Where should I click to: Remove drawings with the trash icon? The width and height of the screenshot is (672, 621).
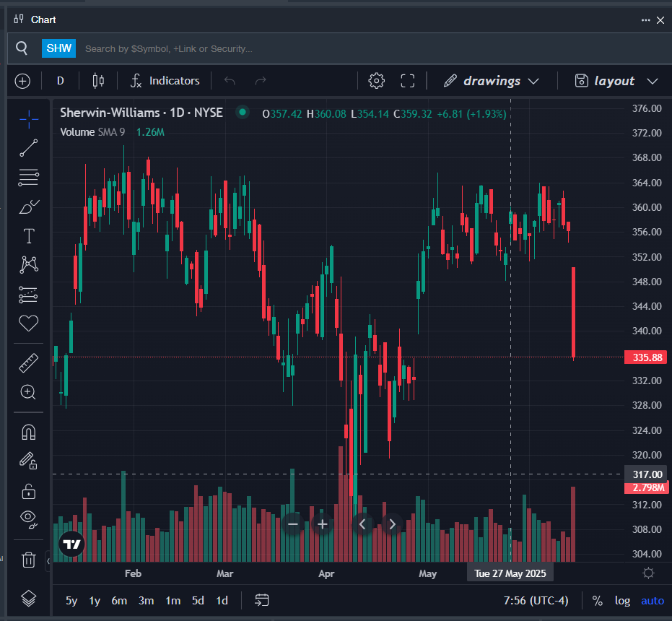[x=29, y=560]
